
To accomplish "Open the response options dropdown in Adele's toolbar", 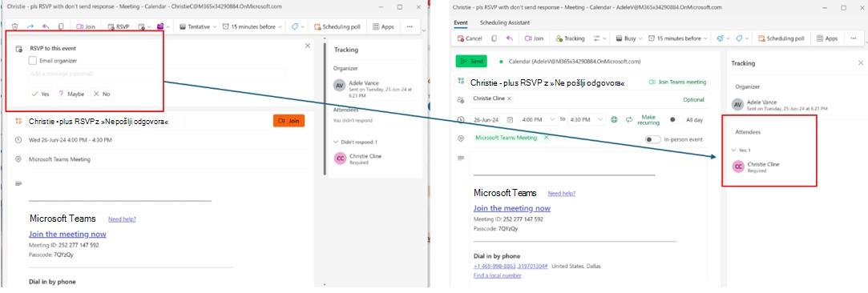I will click(600, 38).
